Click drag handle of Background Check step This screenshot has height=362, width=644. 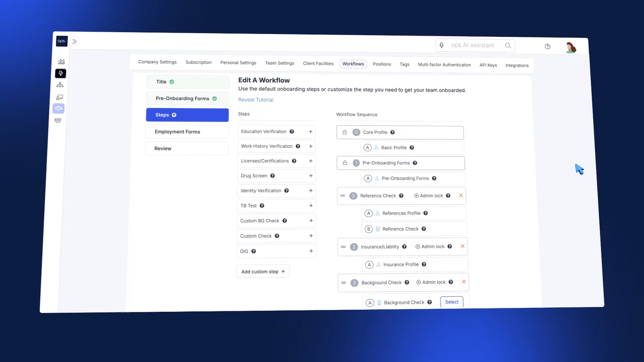[344, 283]
